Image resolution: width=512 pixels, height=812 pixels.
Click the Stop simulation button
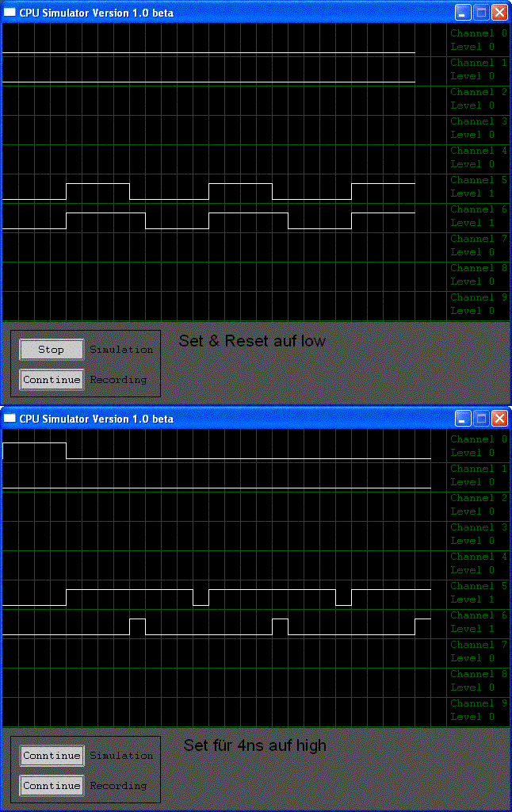pyautogui.click(x=52, y=350)
